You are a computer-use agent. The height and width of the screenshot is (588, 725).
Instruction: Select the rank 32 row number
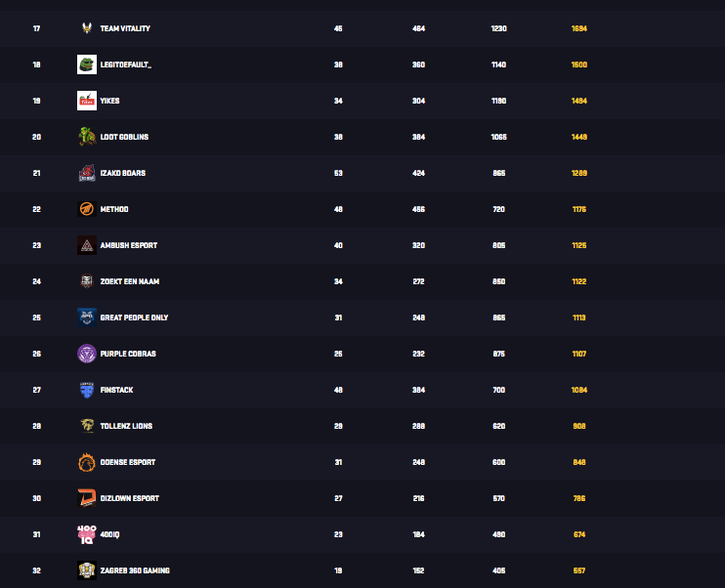36,570
